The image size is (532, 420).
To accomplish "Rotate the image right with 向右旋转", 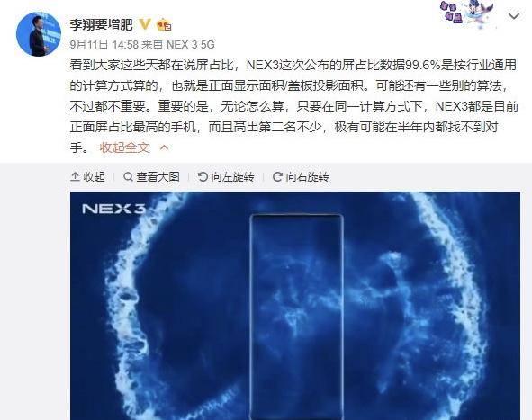I will pos(301,176).
